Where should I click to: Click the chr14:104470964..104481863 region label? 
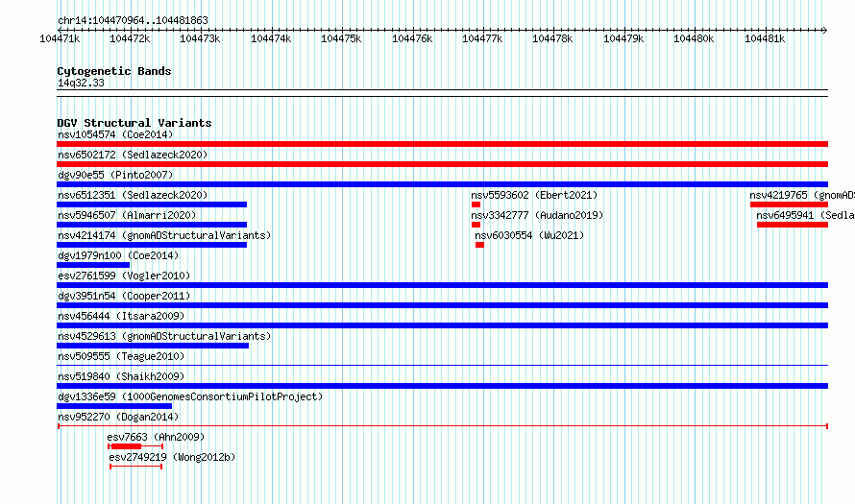(133, 20)
